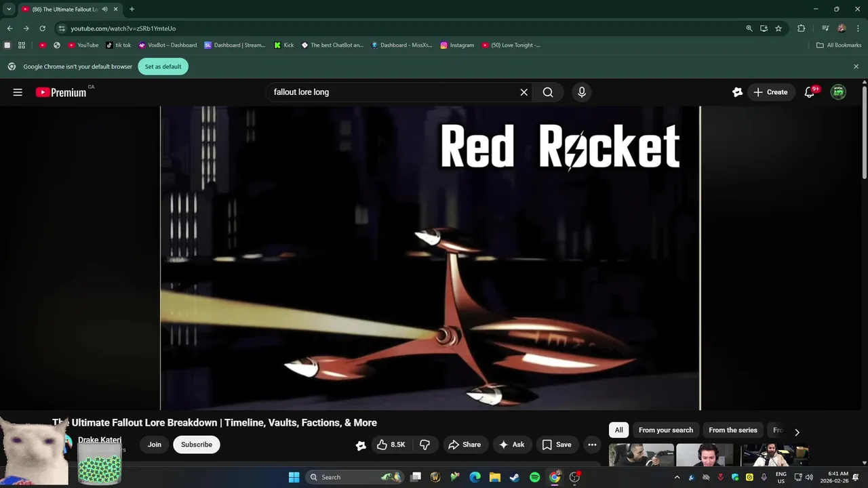This screenshot has height=488, width=868.
Task: Clear the search text with X
Action: pyautogui.click(x=524, y=92)
